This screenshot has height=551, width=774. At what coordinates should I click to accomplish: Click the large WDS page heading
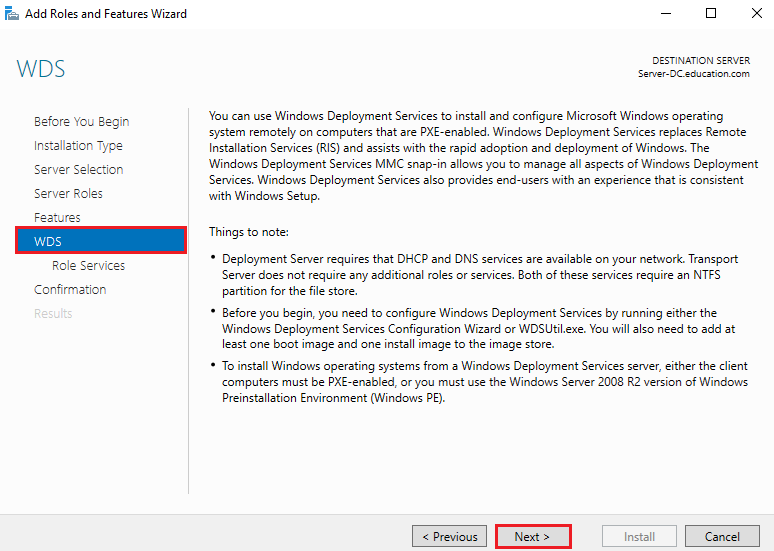[x=41, y=70]
